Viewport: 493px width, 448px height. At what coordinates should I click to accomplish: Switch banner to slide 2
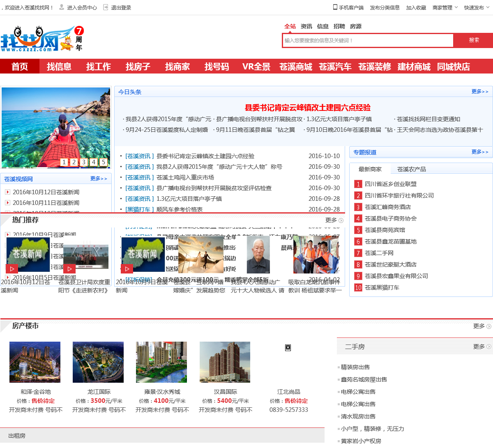[74, 162]
